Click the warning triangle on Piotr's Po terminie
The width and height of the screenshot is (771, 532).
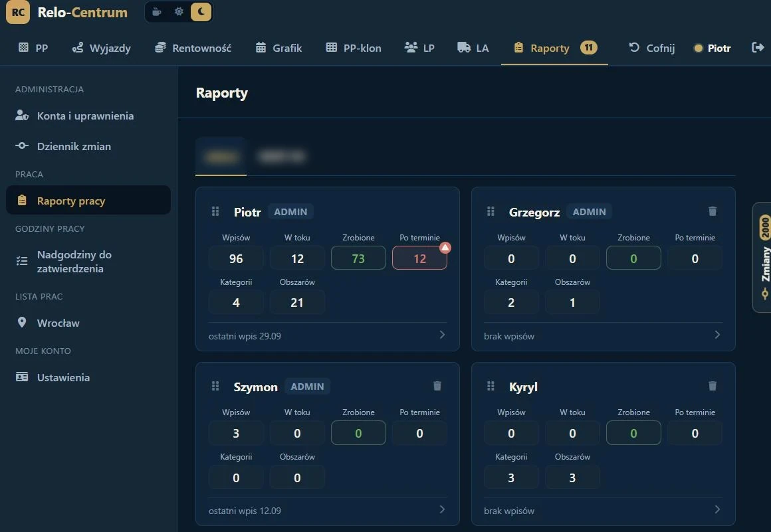(445, 247)
